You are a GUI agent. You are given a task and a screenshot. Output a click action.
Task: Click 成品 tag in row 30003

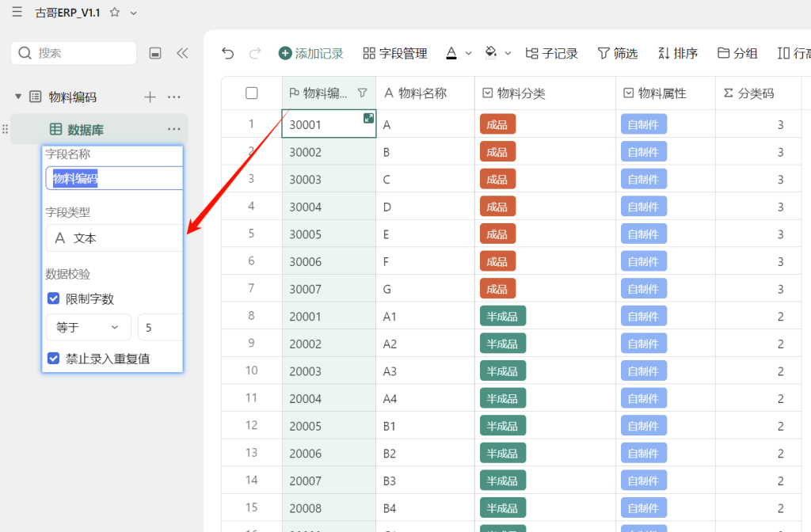pyautogui.click(x=497, y=180)
